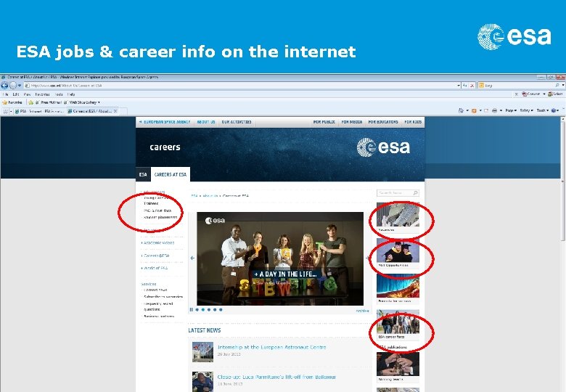
Task: Click previous slide arrow on carousel
Action: pyautogui.click(x=192, y=258)
